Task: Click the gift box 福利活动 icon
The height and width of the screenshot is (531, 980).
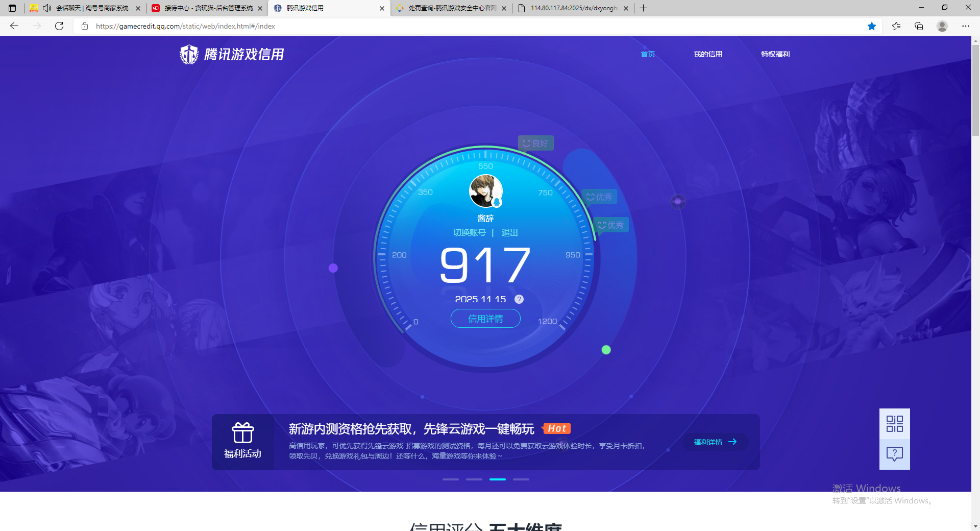Action: pyautogui.click(x=242, y=433)
